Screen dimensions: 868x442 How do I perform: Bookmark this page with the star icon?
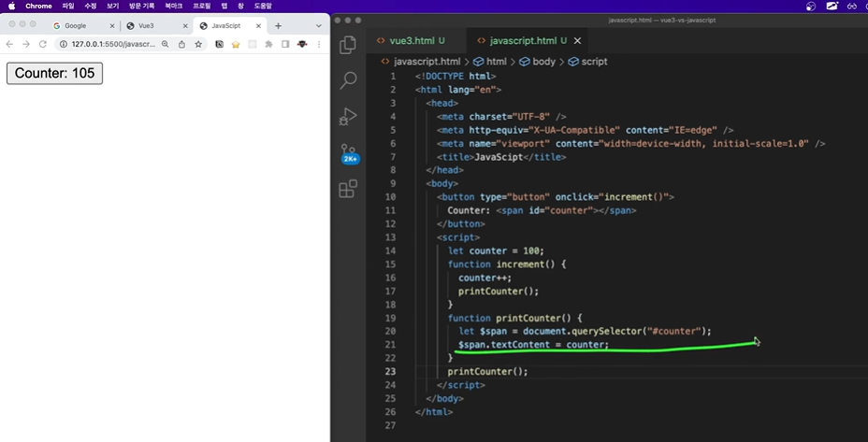click(x=198, y=44)
